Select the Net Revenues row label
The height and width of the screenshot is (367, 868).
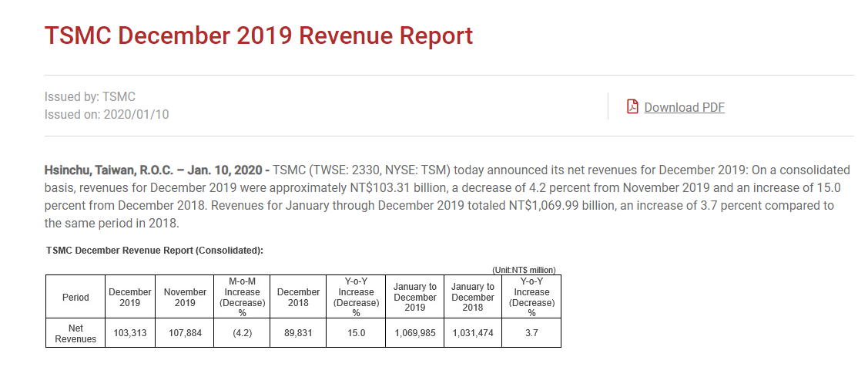point(75,333)
